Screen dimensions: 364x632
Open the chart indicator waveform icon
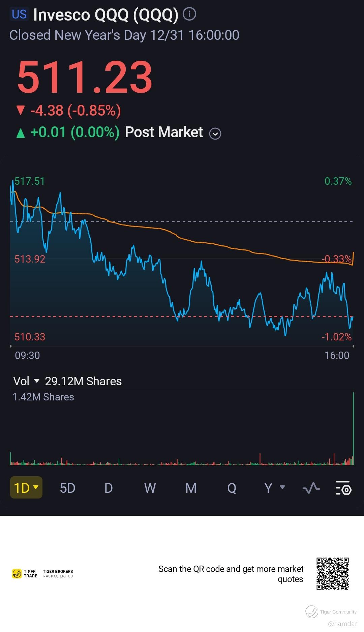[311, 488]
